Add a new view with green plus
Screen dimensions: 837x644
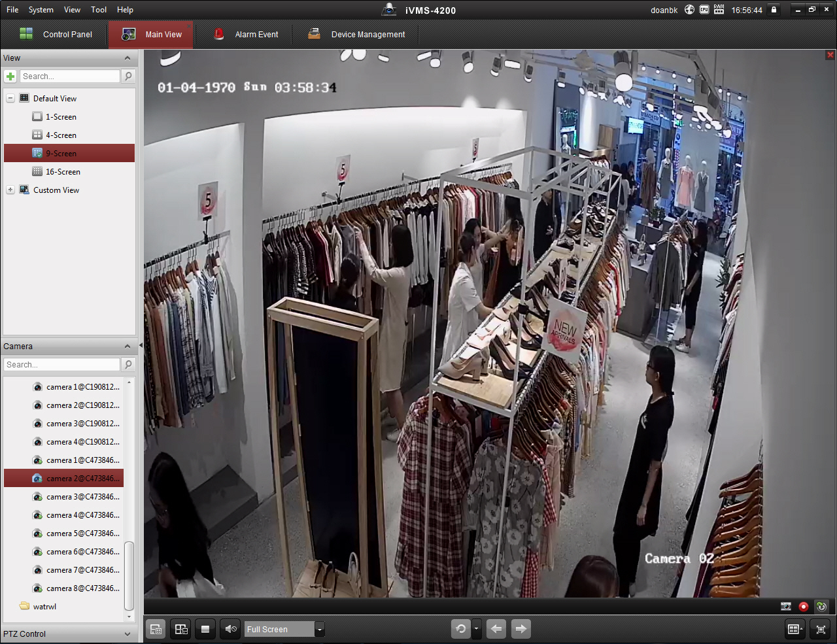10,76
